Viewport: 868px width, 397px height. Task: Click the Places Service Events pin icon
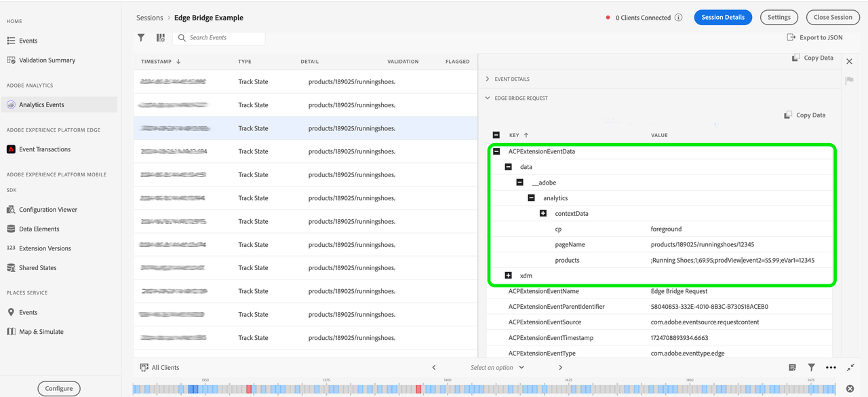pyautogui.click(x=11, y=312)
